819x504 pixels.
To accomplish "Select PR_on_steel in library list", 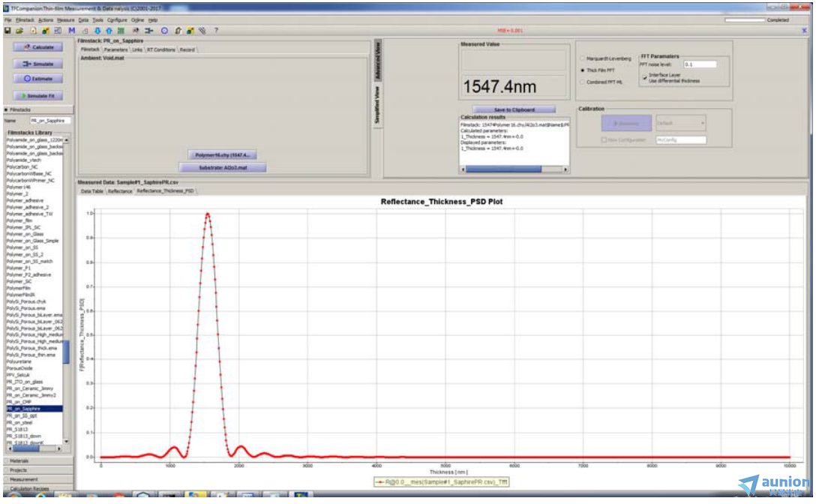I will tap(34, 422).
